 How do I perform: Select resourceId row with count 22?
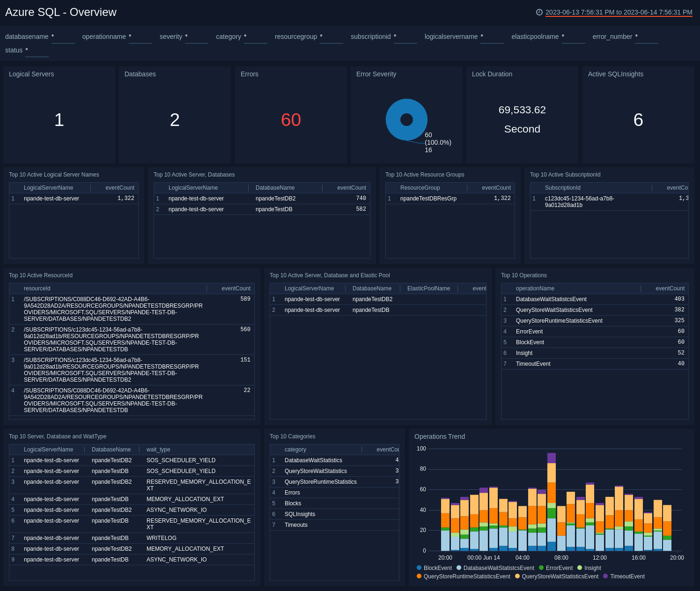132,400
